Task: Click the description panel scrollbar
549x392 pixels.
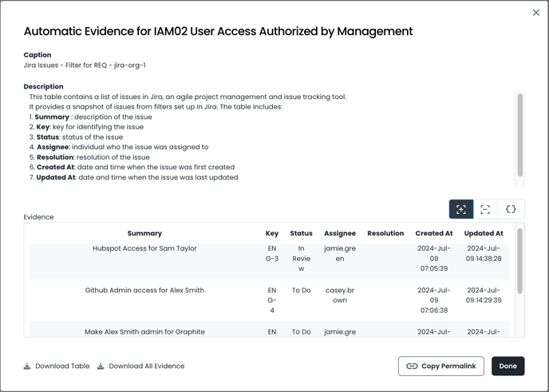Action: pyautogui.click(x=520, y=136)
